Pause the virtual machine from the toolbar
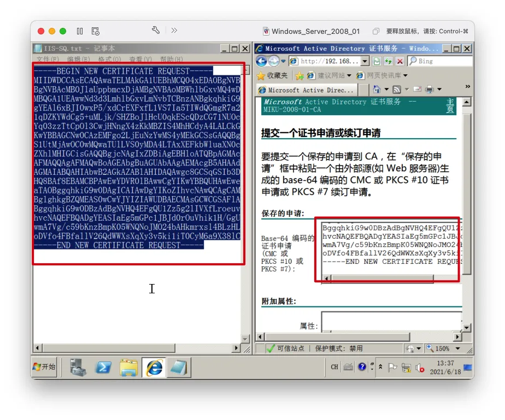Image resolution: width=505 pixels, height=420 pixels. [x=80, y=31]
